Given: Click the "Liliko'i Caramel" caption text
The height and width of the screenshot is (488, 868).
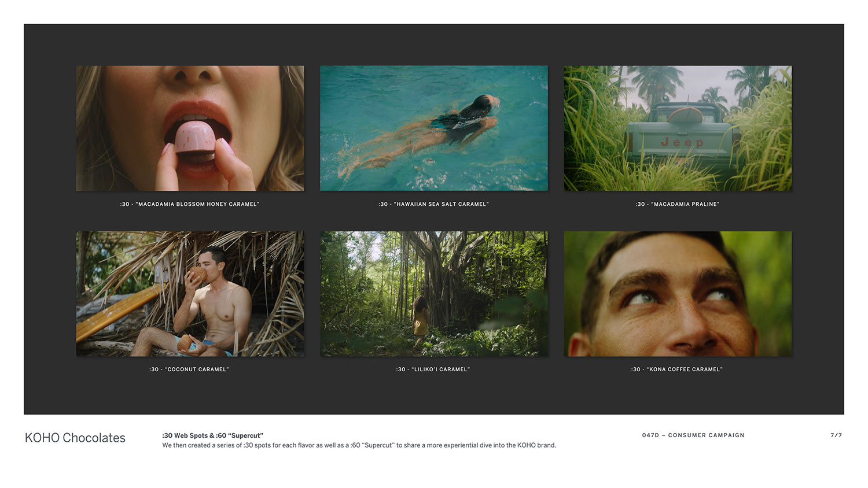Looking at the screenshot, I should 433,369.
